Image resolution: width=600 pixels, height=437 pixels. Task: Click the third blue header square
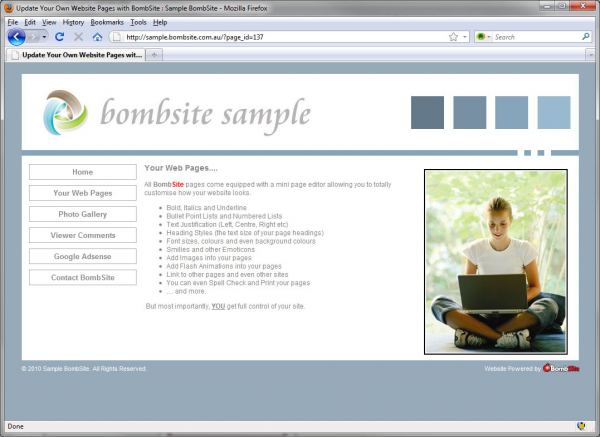pyautogui.click(x=512, y=113)
